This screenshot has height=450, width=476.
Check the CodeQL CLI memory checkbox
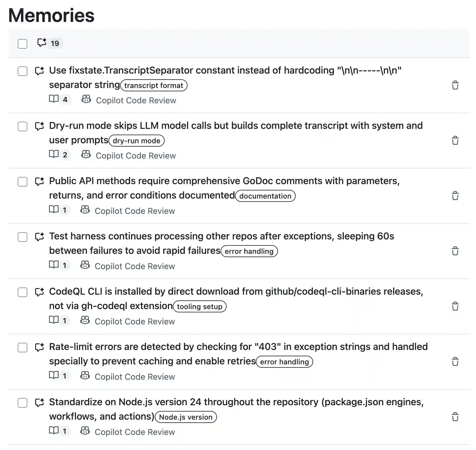[23, 292]
